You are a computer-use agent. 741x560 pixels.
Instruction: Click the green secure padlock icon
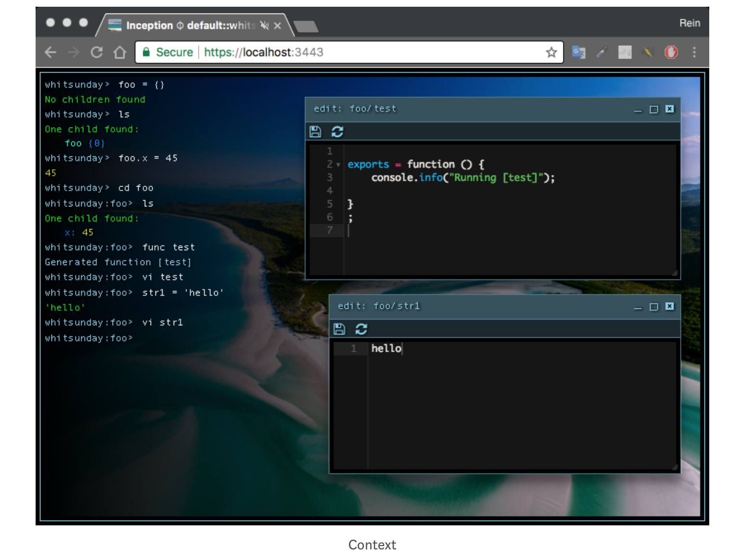pos(146,52)
